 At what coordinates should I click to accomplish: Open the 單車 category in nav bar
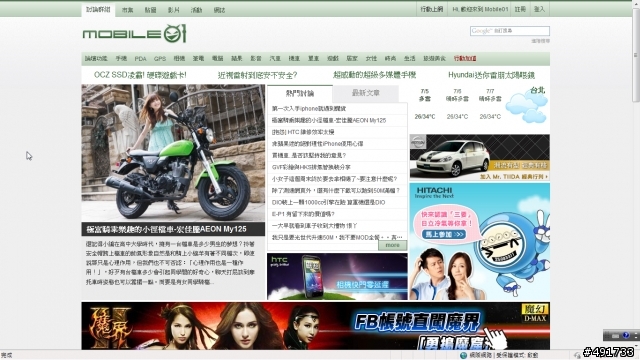click(x=313, y=58)
